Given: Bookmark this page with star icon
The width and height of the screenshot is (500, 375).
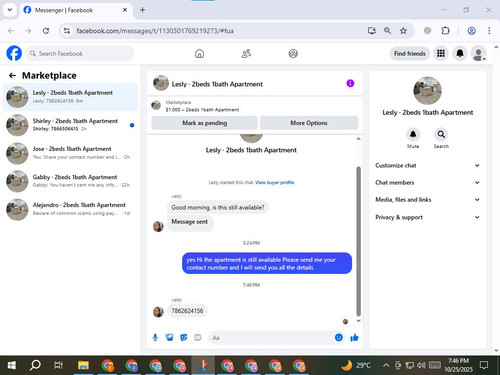Looking at the screenshot, I should [403, 31].
